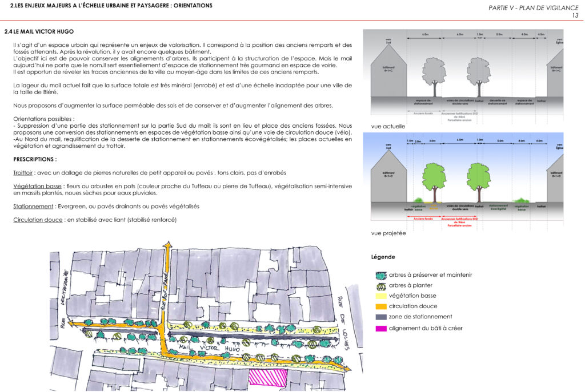Click the pink hatched building on the map
585x392 pixels.
click(267, 378)
